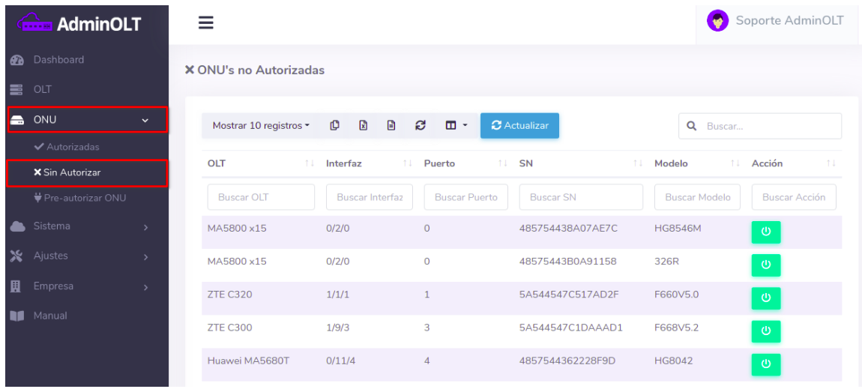The image size is (868, 392).
Task: Export table with the Excel icon
Action: [x=364, y=126]
